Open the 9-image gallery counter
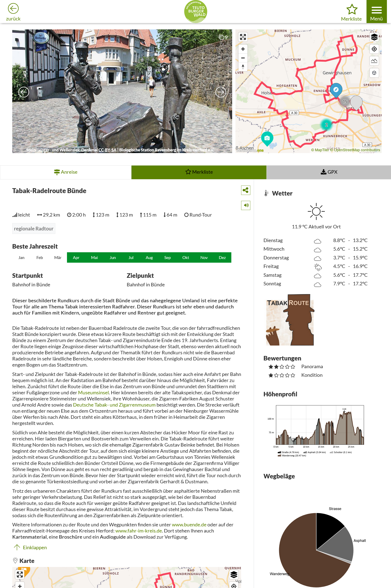 coord(223,37)
